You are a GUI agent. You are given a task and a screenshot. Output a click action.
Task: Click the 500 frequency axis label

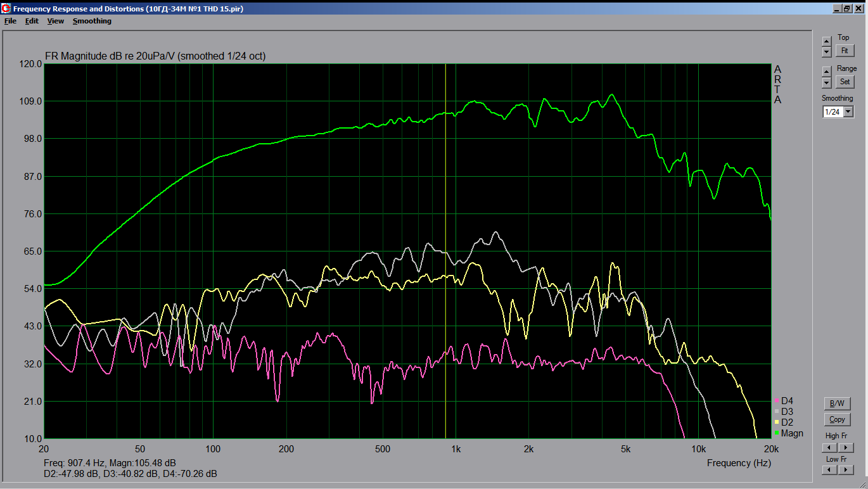(x=382, y=448)
